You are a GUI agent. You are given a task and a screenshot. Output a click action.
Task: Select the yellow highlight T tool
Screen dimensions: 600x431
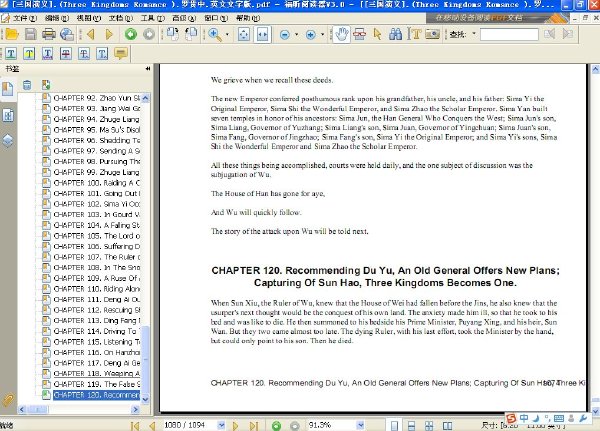29,54
